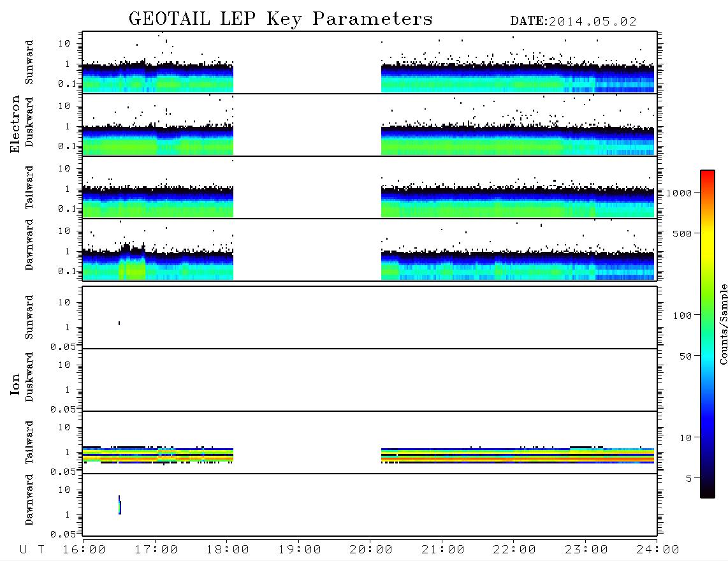The width and height of the screenshot is (728, 561).
Task: Click the DATE:2014.05.02 label
Action: 573,22
